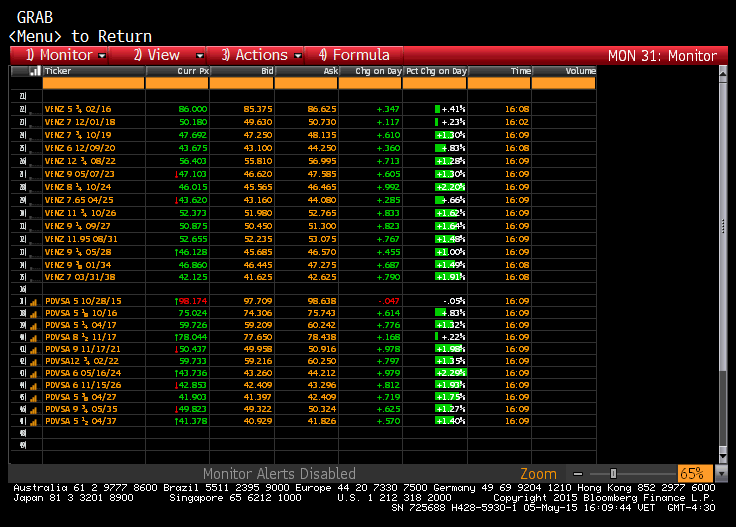Click chart icon beside PDVSA 9 11/17/21
This screenshot has height=527, width=736.
click(x=33, y=350)
